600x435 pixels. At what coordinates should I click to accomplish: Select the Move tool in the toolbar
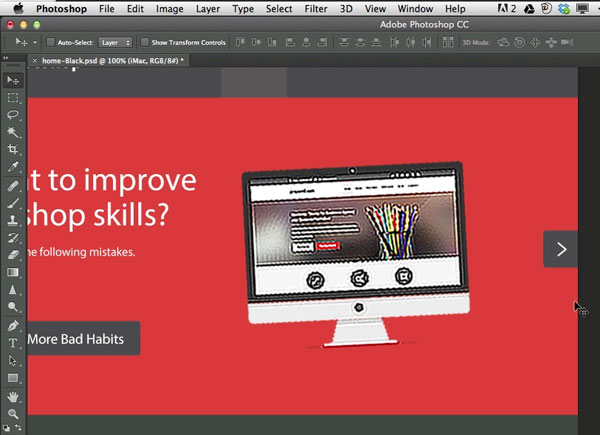pyautogui.click(x=13, y=80)
